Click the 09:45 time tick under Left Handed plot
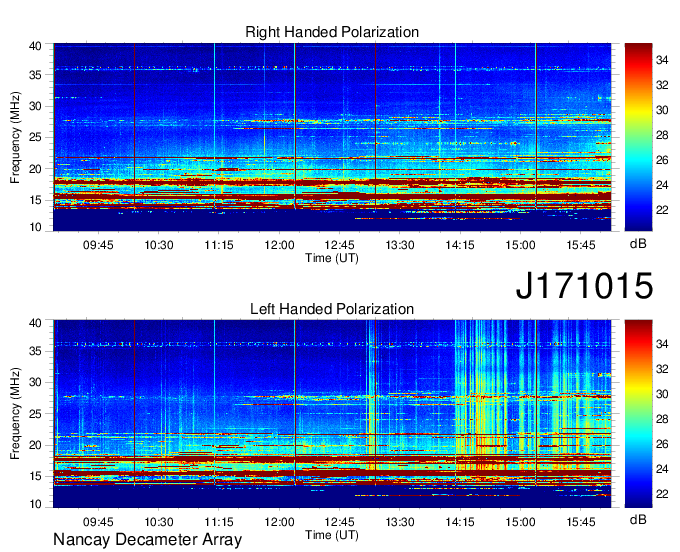 [x=98, y=521]
